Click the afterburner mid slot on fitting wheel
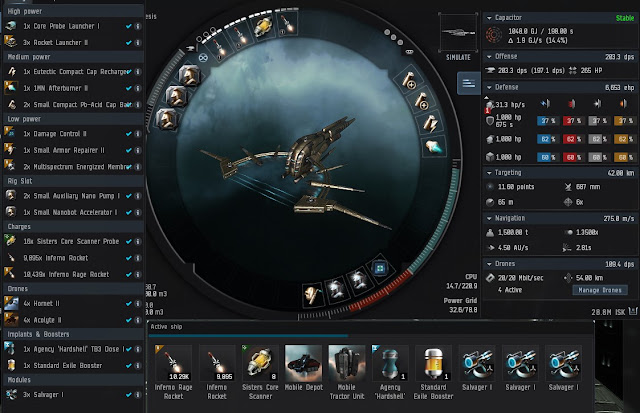 (x=434, y=147)
